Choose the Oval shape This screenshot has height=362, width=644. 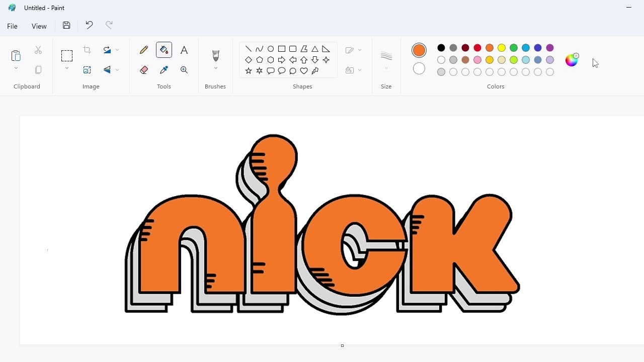pos(271,49)
